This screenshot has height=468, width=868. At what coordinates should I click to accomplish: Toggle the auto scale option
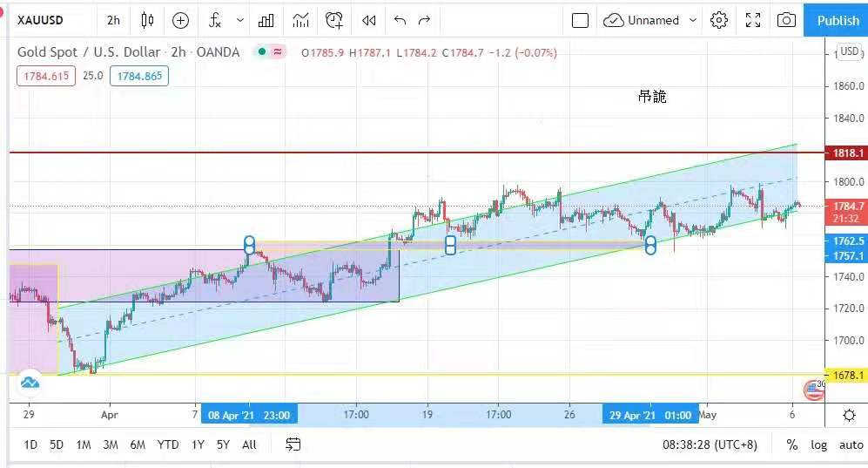[851, 444]
